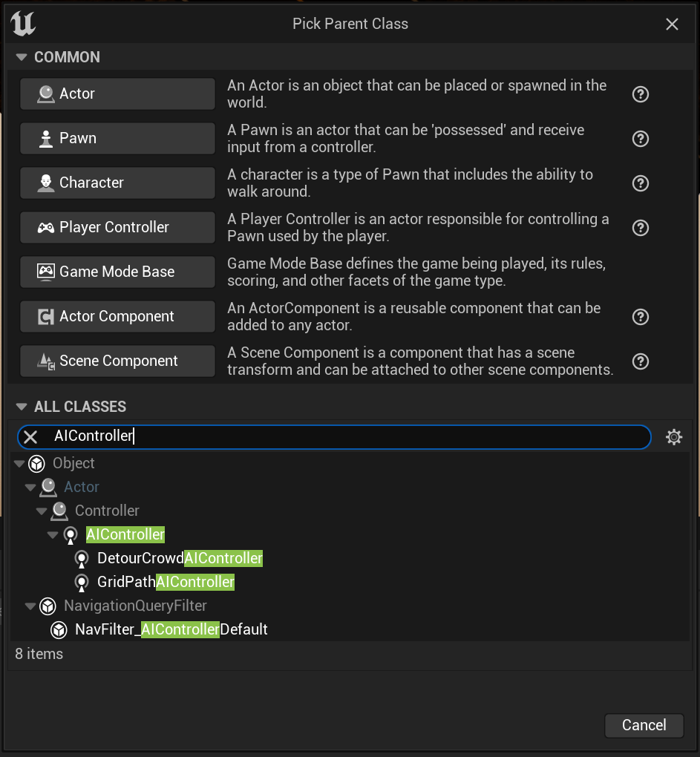Click the NavFilter_AIControllerDefault cube icon
This screenshot has width=700, height=757.
[x=59, y=629]
